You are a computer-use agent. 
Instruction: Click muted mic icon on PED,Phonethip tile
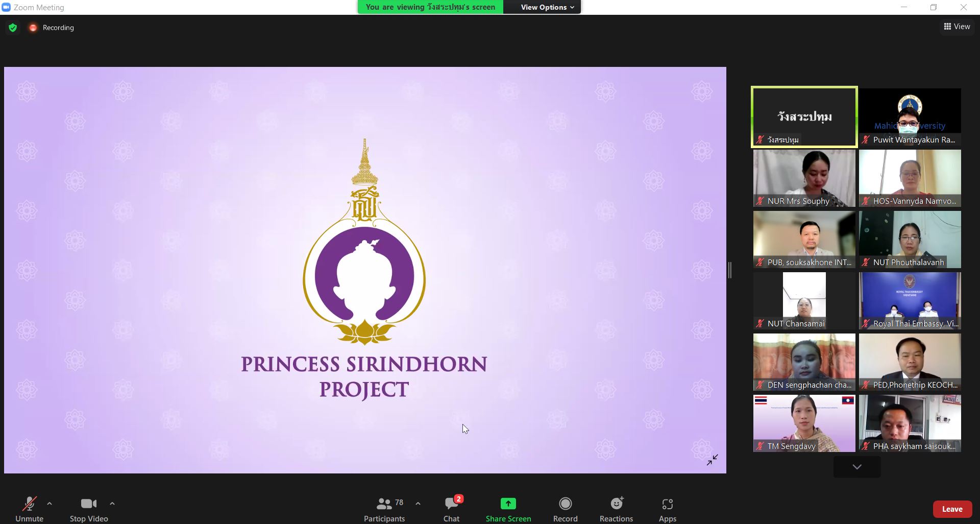[x=866, y=385]
